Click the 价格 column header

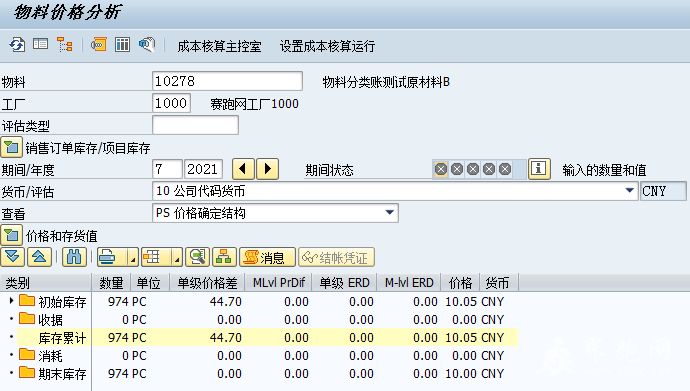click(x=460, y=282)
